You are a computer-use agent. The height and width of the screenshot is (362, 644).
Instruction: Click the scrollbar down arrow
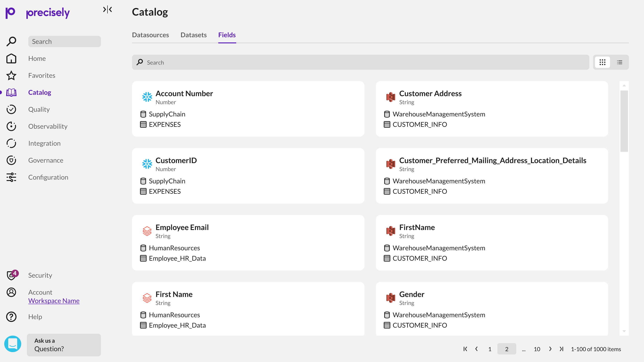(x=624, y=331)
